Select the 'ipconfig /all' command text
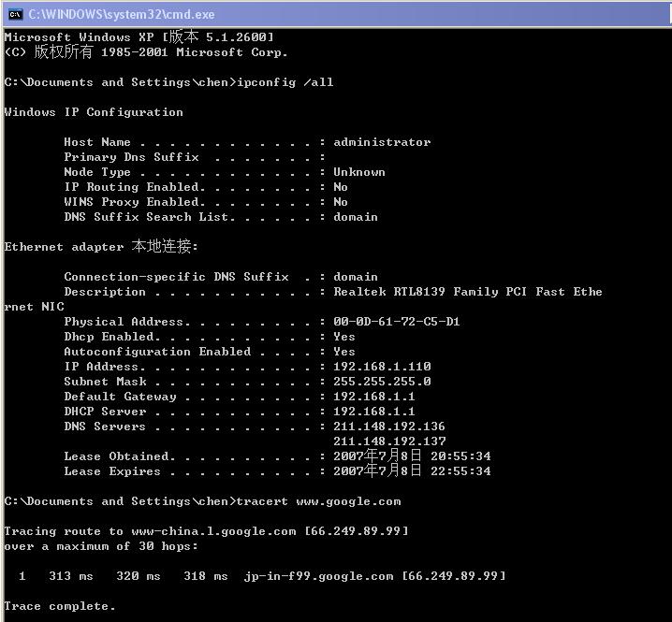 [x=285, y=82]
